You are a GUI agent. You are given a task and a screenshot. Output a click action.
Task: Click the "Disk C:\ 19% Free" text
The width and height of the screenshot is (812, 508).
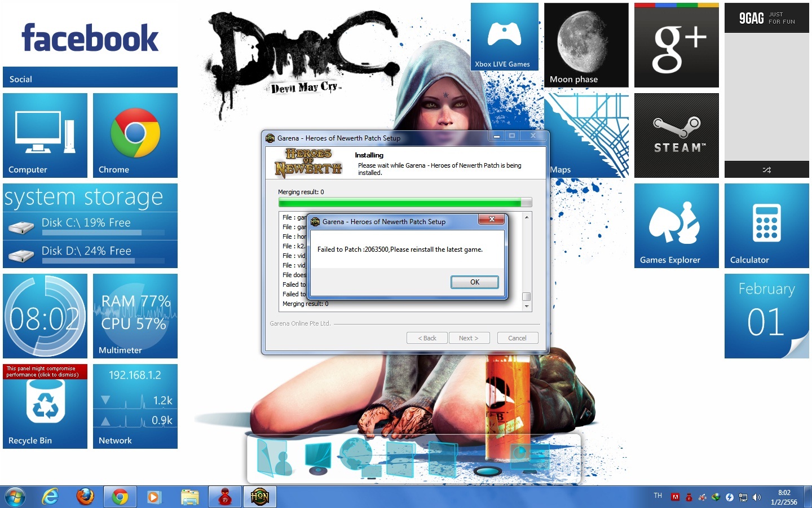tap(86, 222)
